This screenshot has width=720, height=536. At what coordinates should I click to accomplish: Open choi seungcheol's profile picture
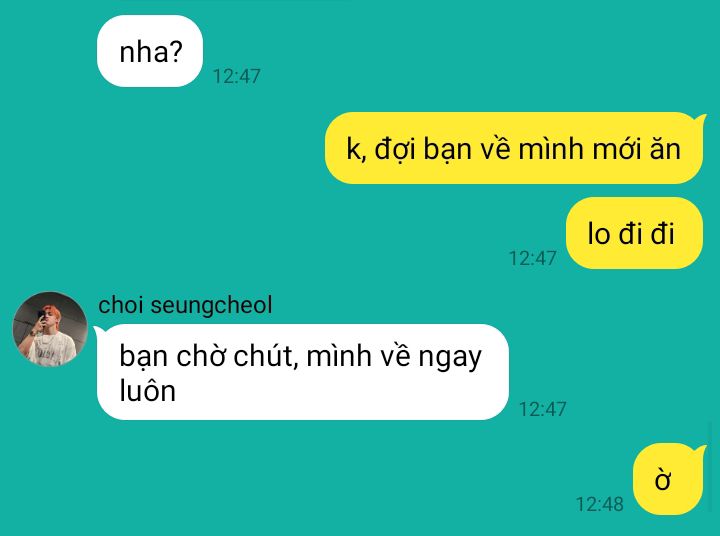tap(50, 329)
